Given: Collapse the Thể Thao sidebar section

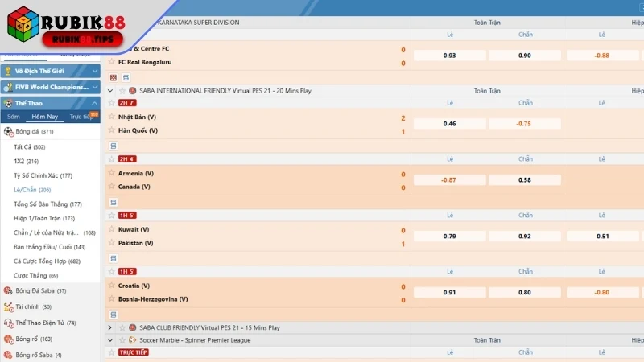Looking at the screenshot, I should point(95,103).
